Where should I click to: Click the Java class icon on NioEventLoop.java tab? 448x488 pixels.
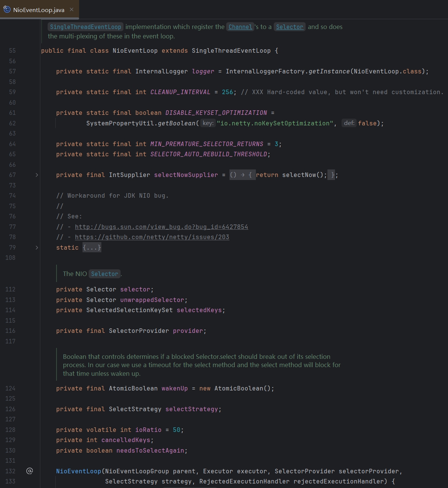point(7,9)
